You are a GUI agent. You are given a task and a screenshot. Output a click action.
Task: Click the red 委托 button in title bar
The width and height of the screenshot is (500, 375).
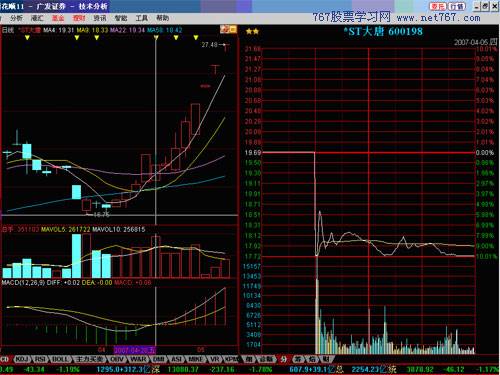tap(438, 6)
